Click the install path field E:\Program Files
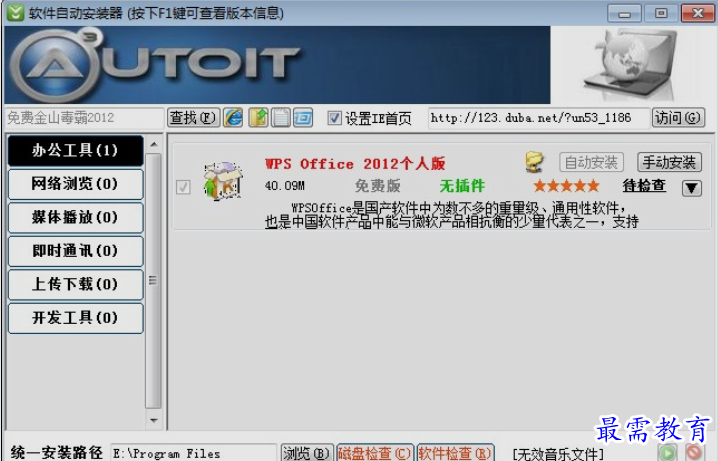 [193, 453]
